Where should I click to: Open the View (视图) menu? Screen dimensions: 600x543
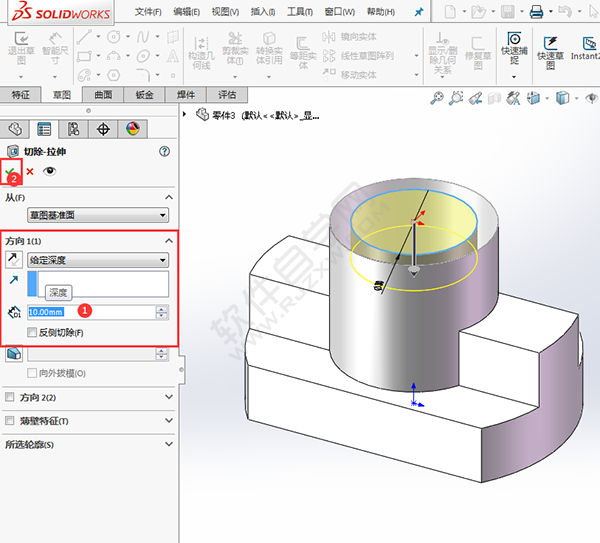225,12
